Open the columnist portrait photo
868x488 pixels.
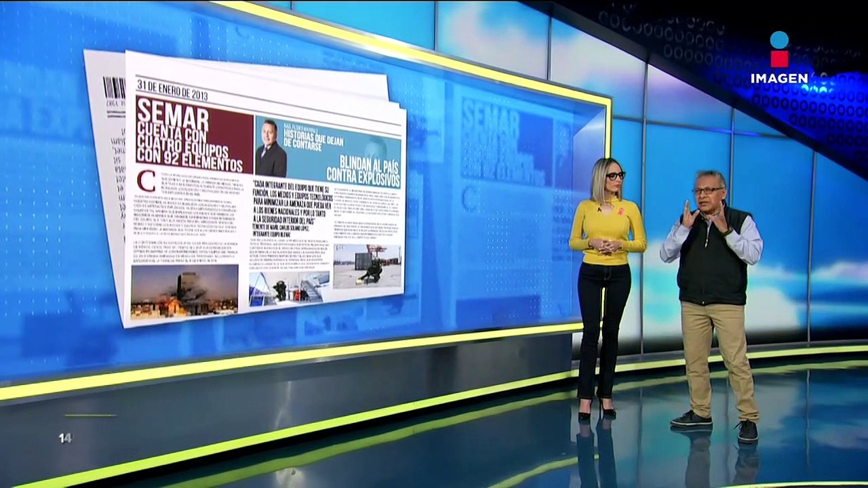[x=271, y=146]
